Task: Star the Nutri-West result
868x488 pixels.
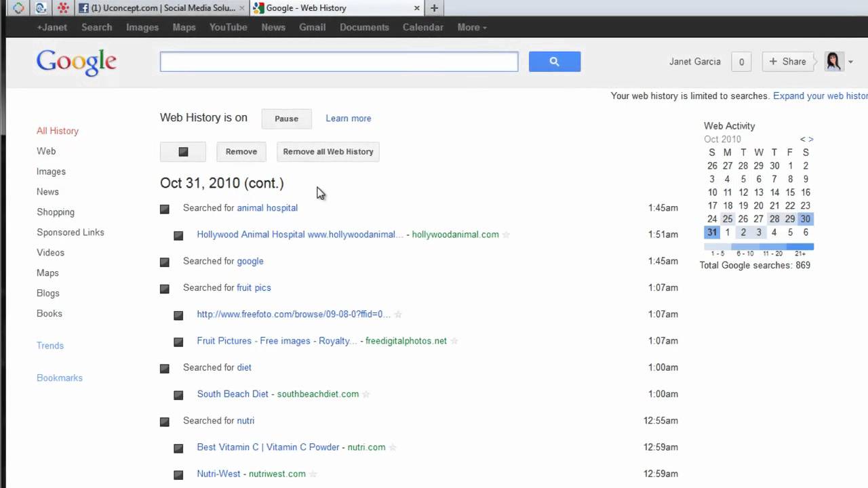Action: 313,474
